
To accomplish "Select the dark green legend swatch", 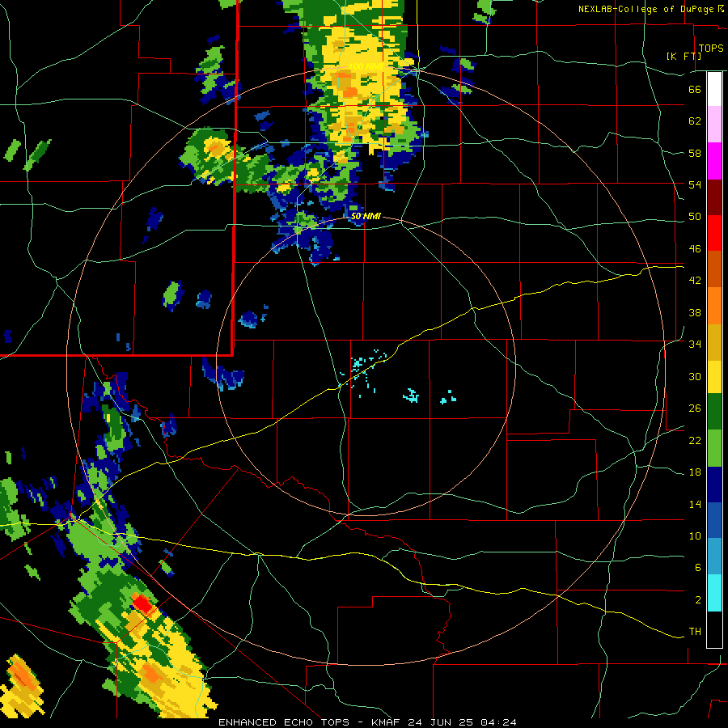I will click(714, 412).
